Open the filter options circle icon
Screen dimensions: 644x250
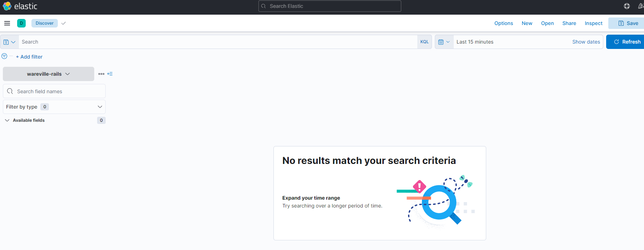click(x=4, y=56)
